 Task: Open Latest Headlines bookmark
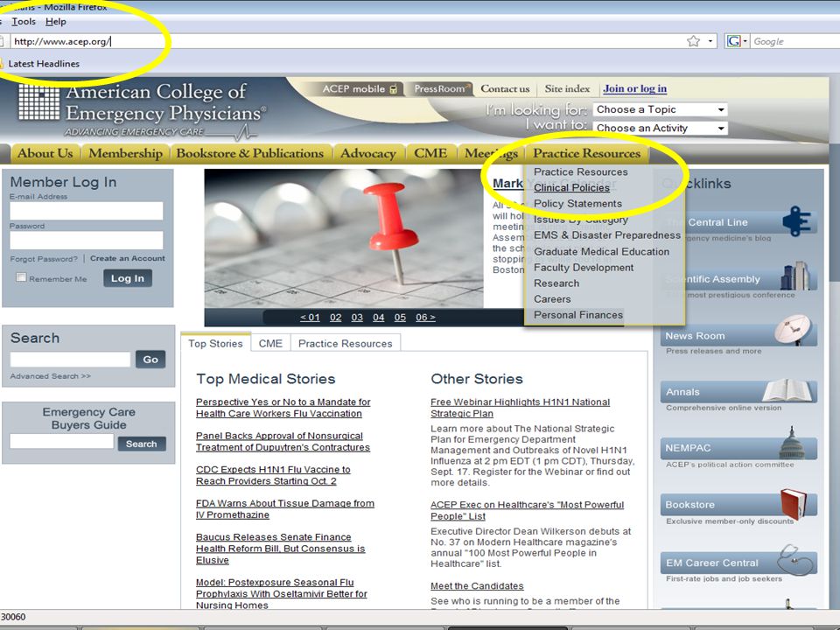(44, 64)
